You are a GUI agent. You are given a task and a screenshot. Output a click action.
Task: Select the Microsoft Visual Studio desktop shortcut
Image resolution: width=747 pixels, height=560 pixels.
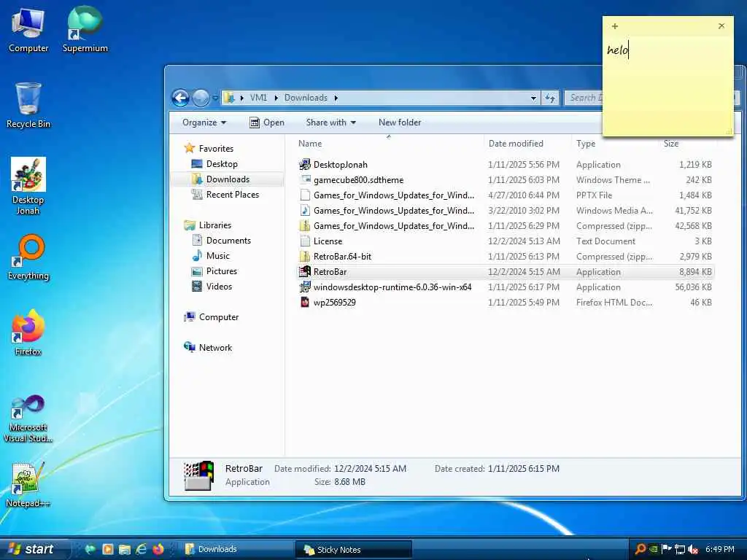click(x=28, y=419)
